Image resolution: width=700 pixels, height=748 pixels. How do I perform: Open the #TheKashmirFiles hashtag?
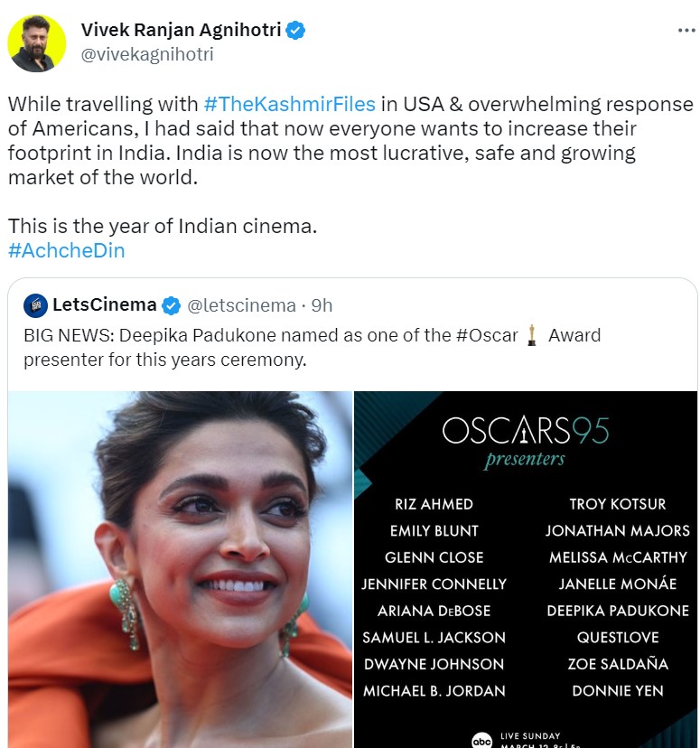click(289, 105)
